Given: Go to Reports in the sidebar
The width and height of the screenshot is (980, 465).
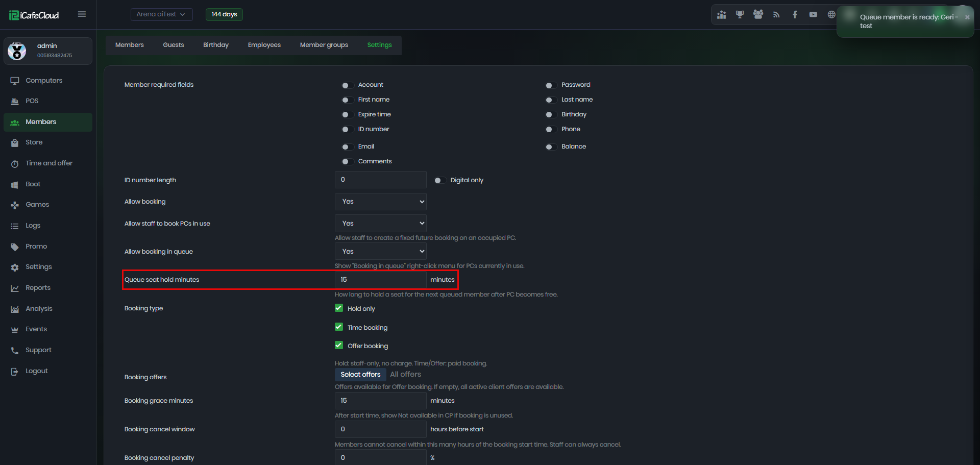Looking at the screenshot, I should [x=38, y=288].
